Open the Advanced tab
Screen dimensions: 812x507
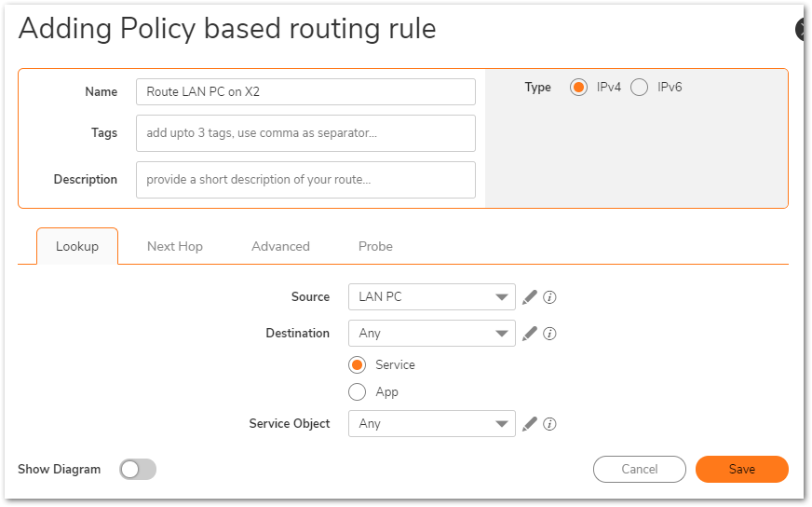[x=280, y=246]
